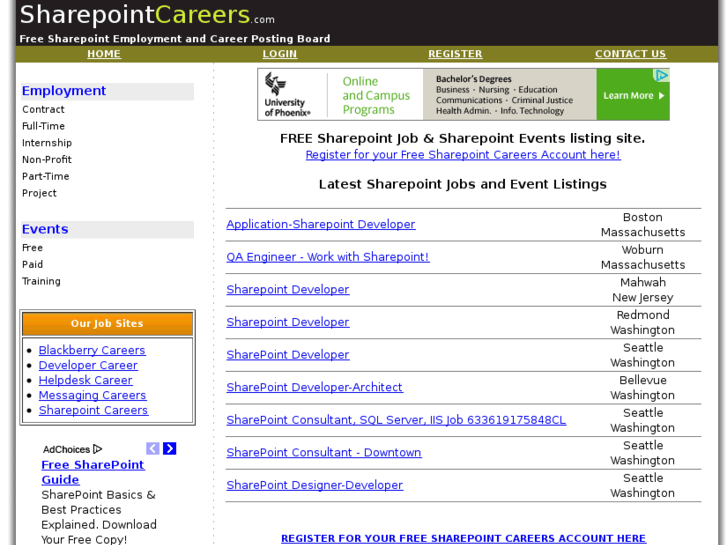
Task: Open Application-Sharepoint Developer job listing
Action: 321,224
